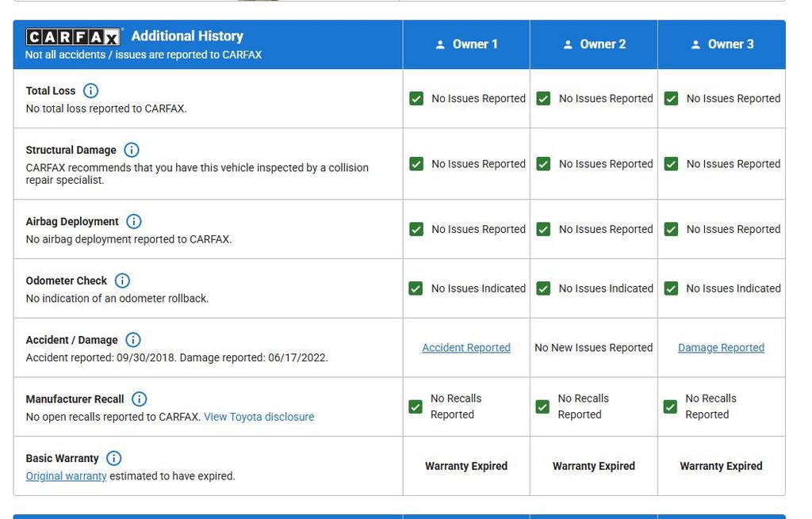812x519 pixels.
Task: Click the CARFAX logo in header
Action: coord(73,36)
